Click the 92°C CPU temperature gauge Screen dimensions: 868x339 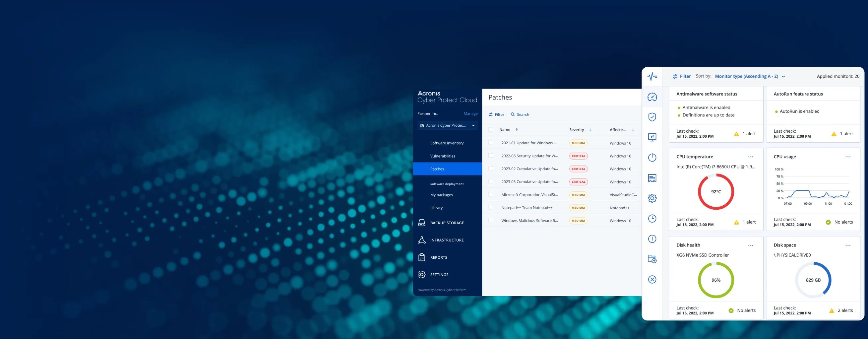(716, 192)
